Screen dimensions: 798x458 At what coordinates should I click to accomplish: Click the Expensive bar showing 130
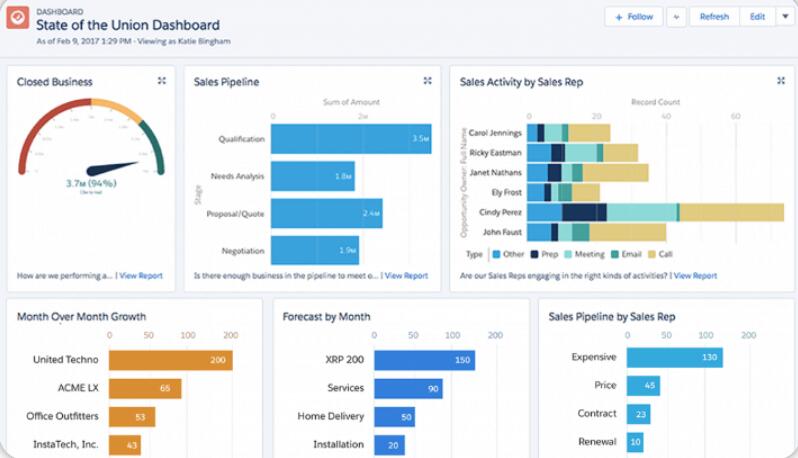(x=674, y=357)
